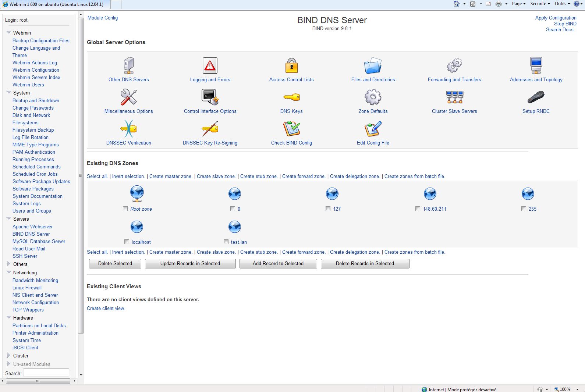Tick the Root zone checkbox
The image size is (585, 392).
click(x=125, y=209)
